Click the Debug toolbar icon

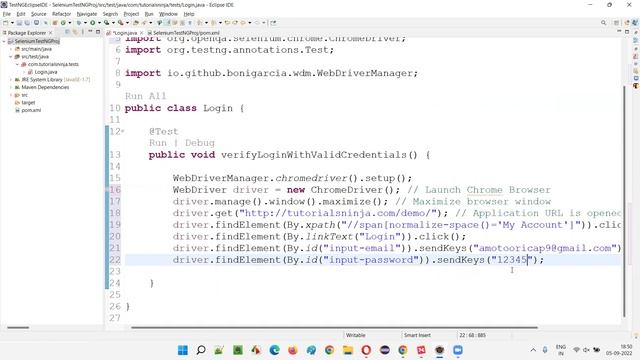tap(79, 23)
